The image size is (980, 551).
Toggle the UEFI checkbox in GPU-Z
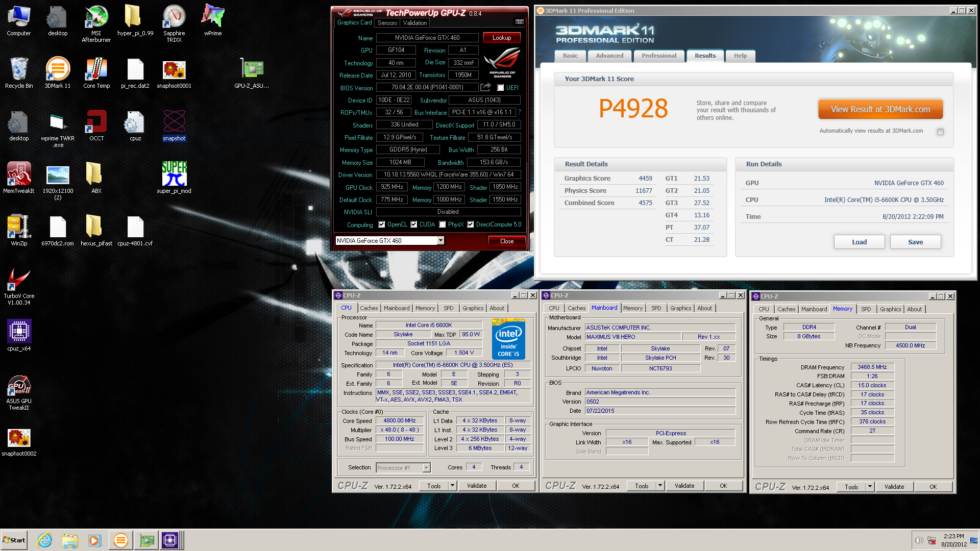click(500, 88)
